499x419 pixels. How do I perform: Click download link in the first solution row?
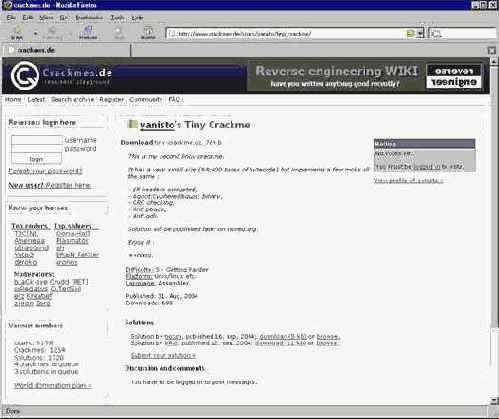(283, 336)
